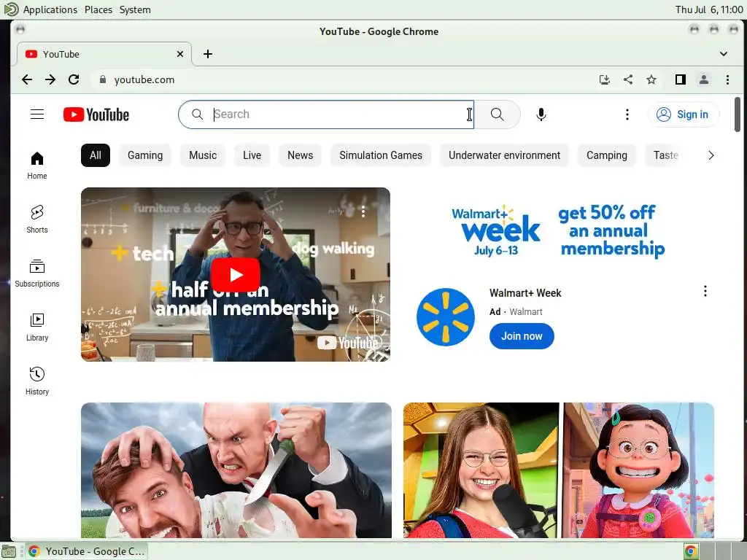Click YouTube - Google Chrome taskbar entry
Screen dimensions: 747x560
coord(86,551)
